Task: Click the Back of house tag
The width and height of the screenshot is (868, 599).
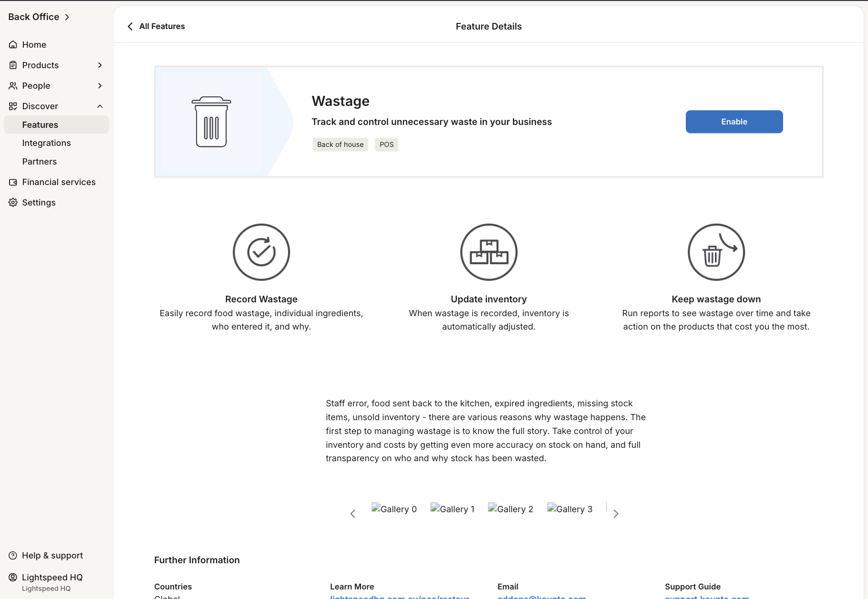Action: (x=341, y=145)
